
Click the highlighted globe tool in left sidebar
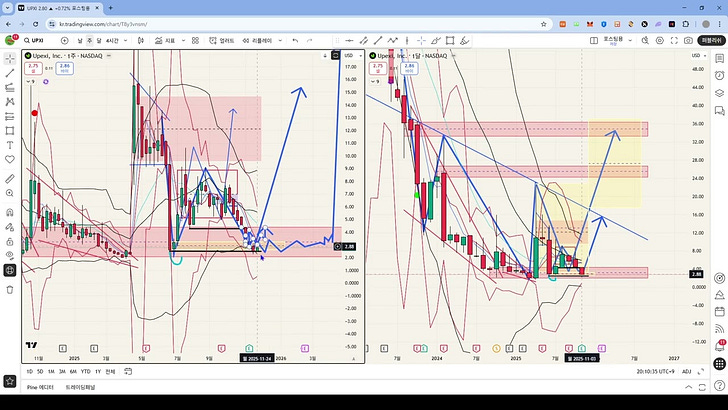pos(10,270)
